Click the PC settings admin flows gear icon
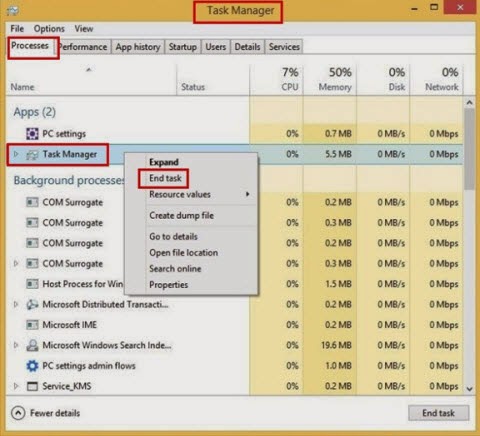Image resolution: width=480 pixels, height=436 pixels. pos(32,366)
